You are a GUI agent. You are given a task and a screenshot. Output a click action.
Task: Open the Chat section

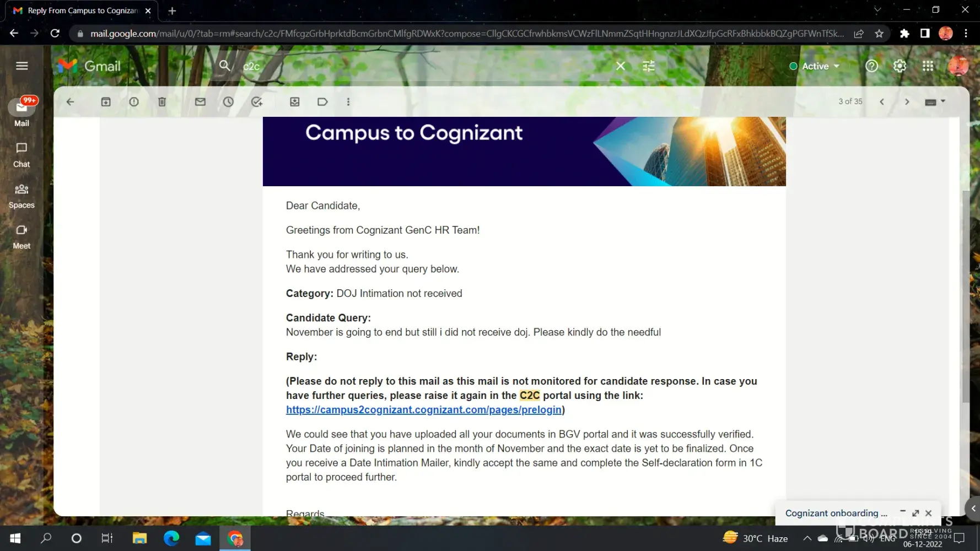[x=21, y=155]
